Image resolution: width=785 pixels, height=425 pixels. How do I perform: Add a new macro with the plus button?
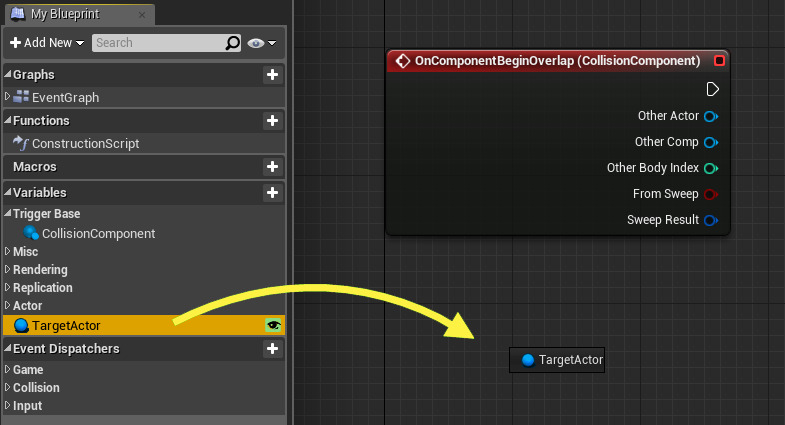click(272, 167)
